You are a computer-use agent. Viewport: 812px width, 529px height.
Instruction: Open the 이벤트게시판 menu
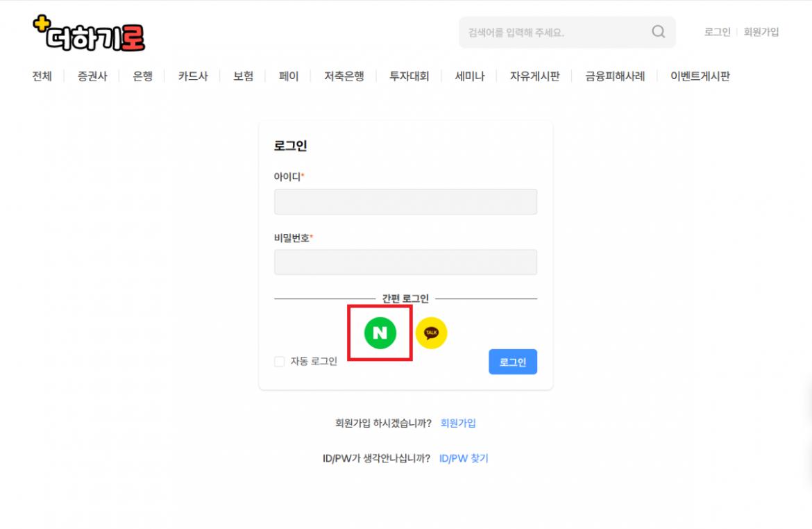pyautogui.click(x=700, y=76)
